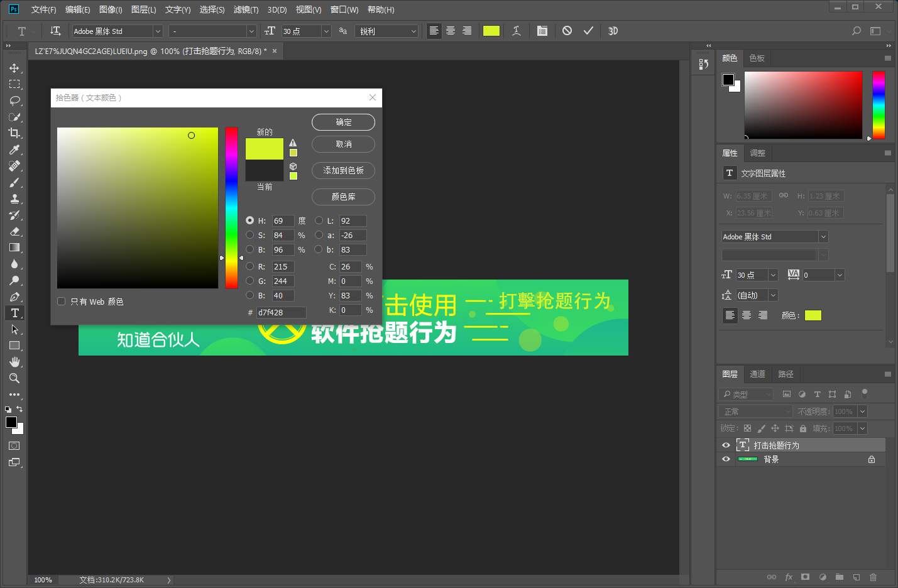Click the vertical hue slider strip
This screenshot has height=588, width=898.
tap(231, 207)
